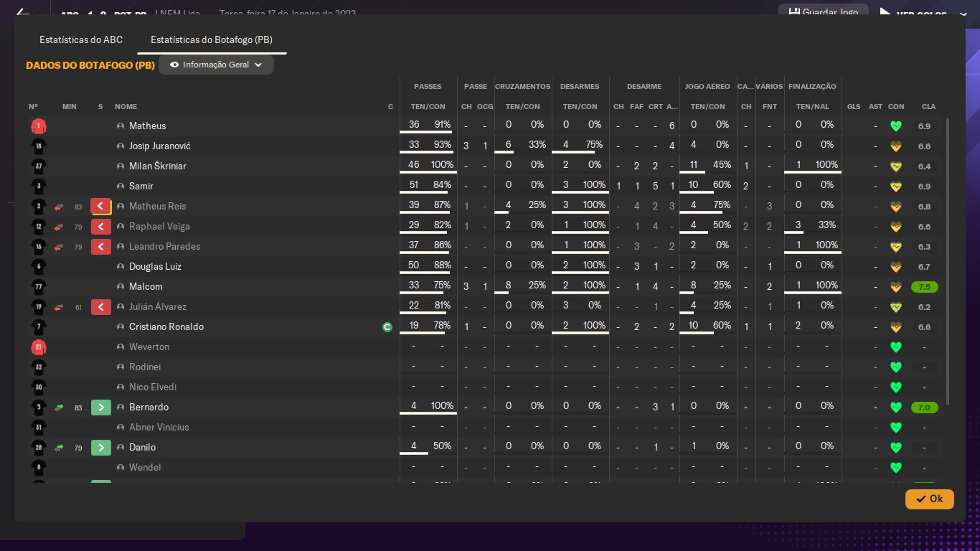Click green substitution swap icon for Bernardo
The image size is (980, 551).
coord(59,408)
